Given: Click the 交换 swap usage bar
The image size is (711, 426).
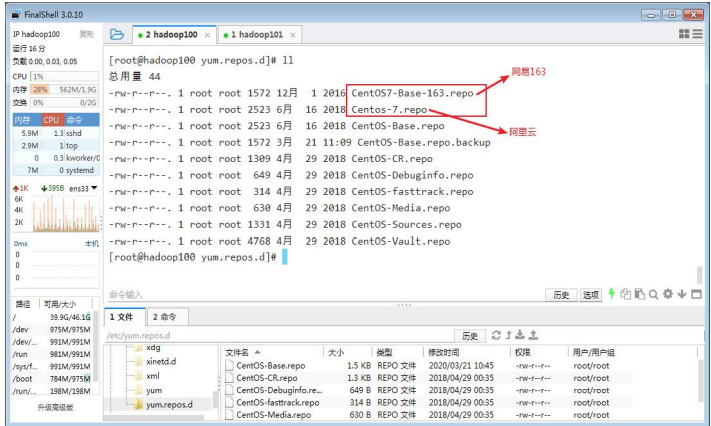Looking at the screenshot, I should coord(64,103).
